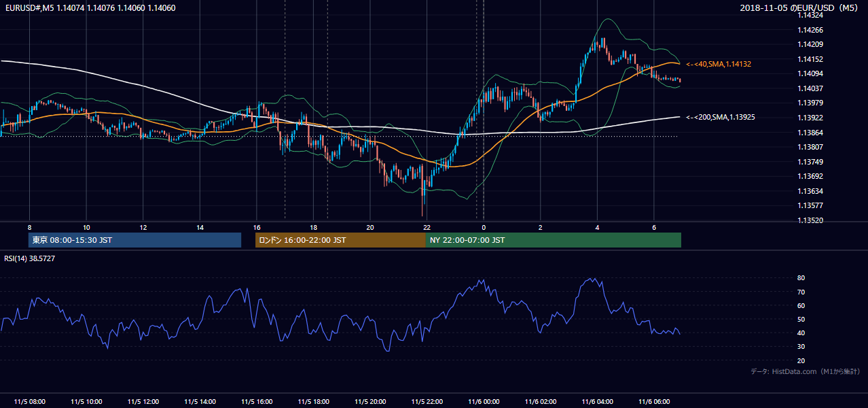Viewport: 868px width, 408px height.
Task: Click the 11/6 06:00 time axis label
Action: pyautogui.click(x=653, y=402)
